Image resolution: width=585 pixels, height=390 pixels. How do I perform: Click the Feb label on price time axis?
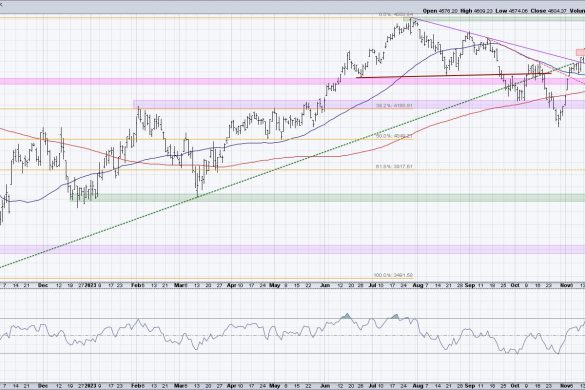pyautogui.click(x=137, y=286)
